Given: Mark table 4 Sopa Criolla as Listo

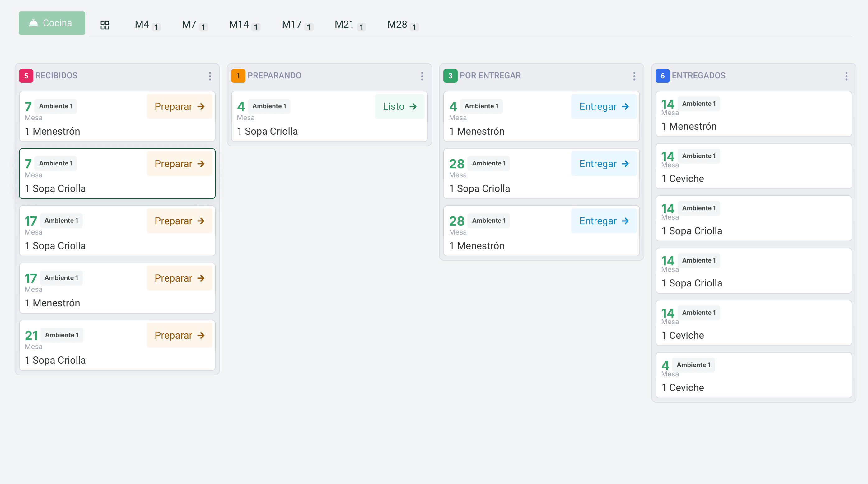Looking at the screenshot, I should coord(399,106).
